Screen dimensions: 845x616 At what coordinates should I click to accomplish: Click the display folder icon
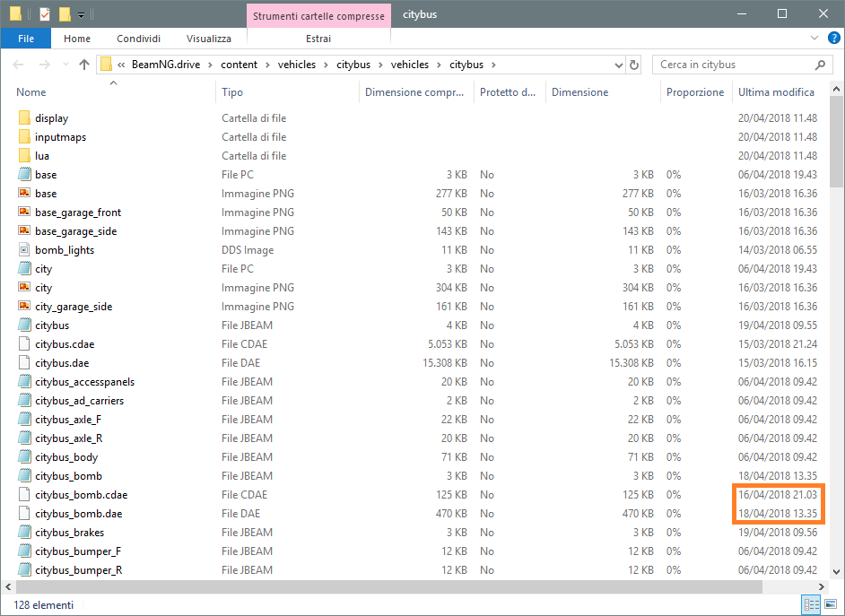click(x=24, y=118)
